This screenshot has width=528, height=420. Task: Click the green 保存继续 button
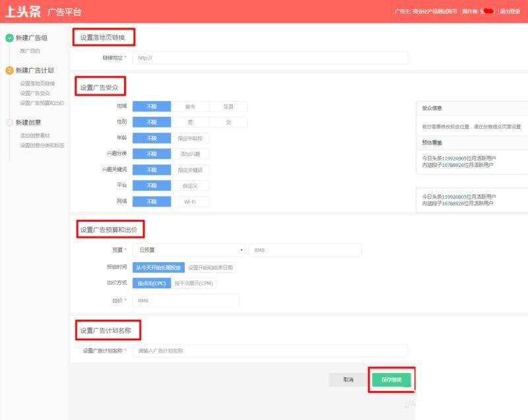(x=391, y=380)
